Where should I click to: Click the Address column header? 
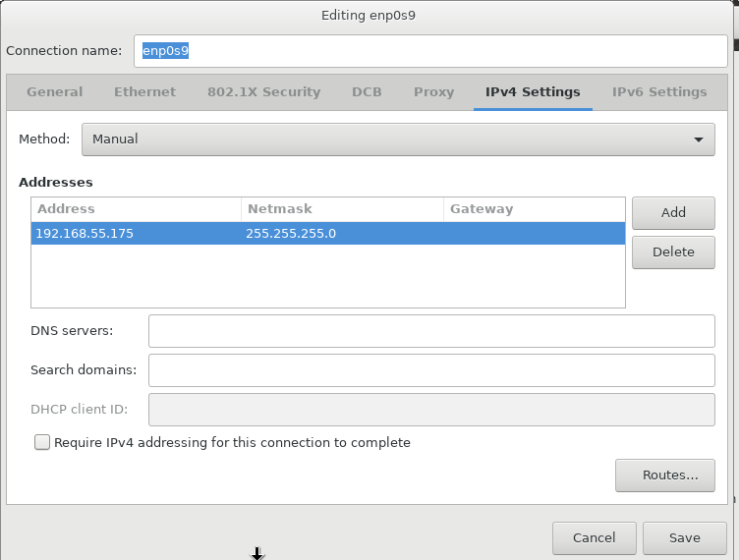pyautogui.click(x=136, y=209)
